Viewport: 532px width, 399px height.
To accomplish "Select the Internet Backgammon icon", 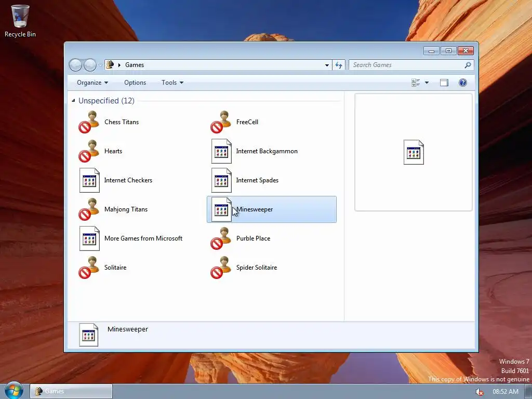I will pyautogui.click(x=221, y=151).
